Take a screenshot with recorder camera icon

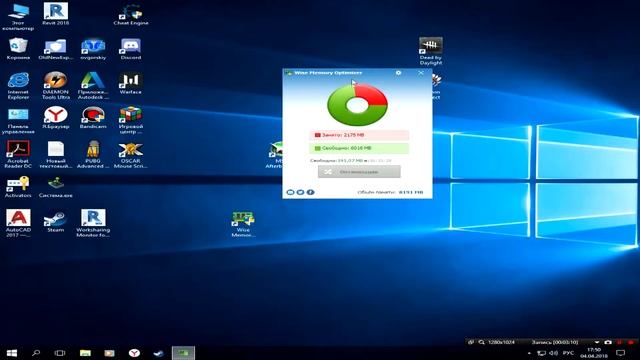pyautogui.click(x=608, y=342)
